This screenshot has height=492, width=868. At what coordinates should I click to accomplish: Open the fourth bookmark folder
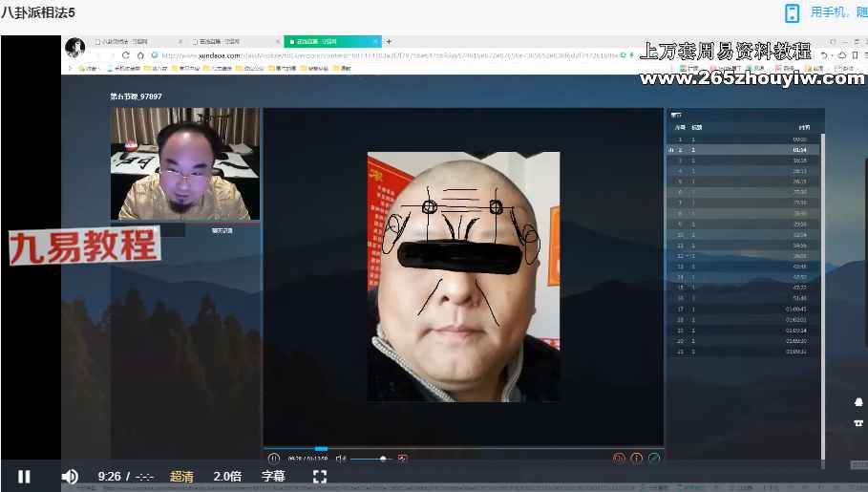[186, 68]
